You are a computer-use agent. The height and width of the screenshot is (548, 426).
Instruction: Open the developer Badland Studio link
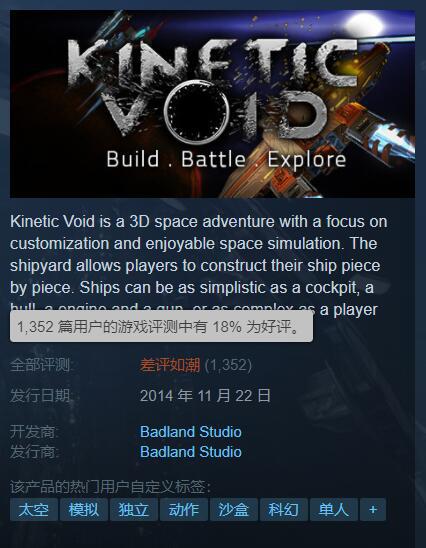coord(191,432)
